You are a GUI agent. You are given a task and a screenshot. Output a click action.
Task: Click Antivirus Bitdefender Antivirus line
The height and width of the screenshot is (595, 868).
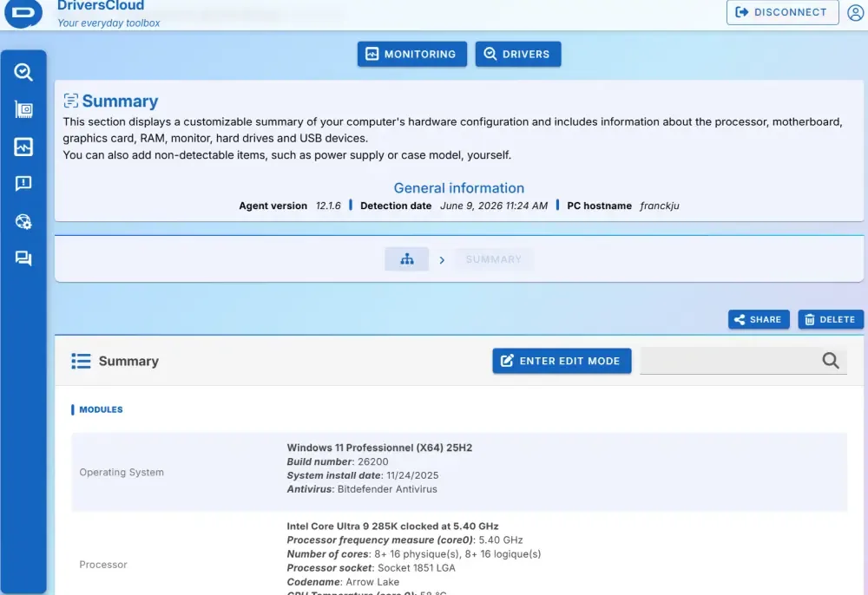pyautogui.click(x=362, y=489)
